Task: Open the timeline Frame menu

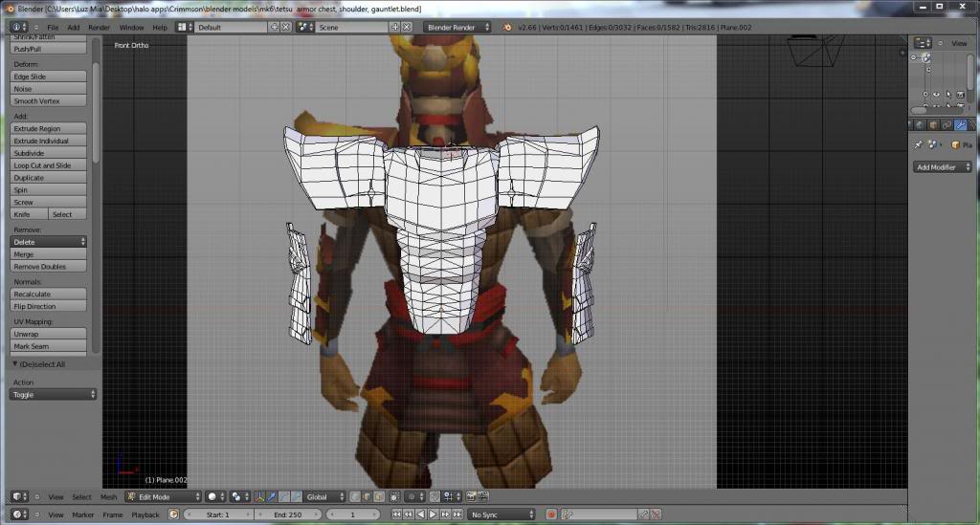Action: (113, 515)
